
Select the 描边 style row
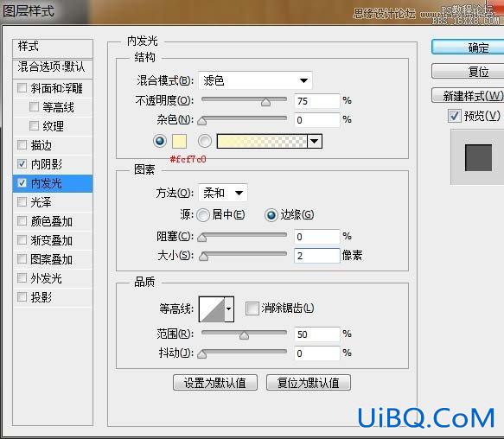point(53,145)
